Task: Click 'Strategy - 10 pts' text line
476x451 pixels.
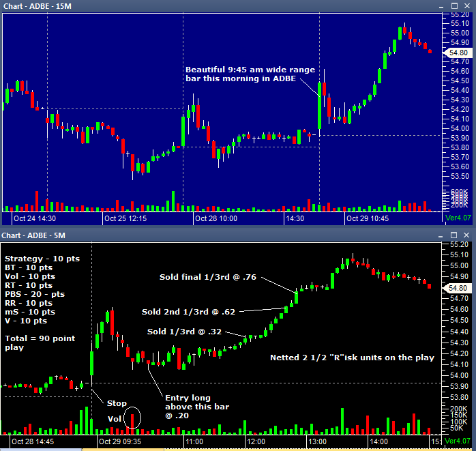Action: pyautogui.click(x=42, y=259)
